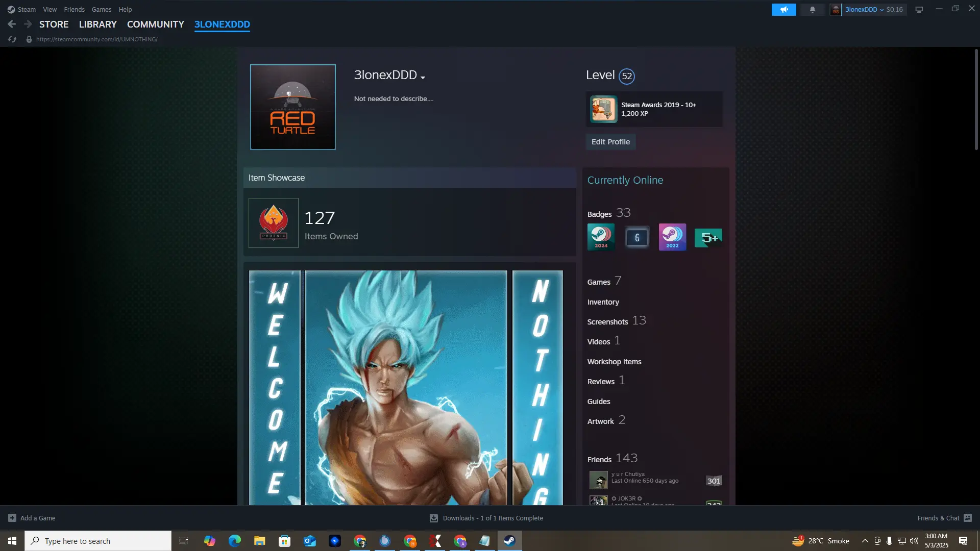
Task: Show hidden system tray icons chevron
Action: click(x=865, y=541)
